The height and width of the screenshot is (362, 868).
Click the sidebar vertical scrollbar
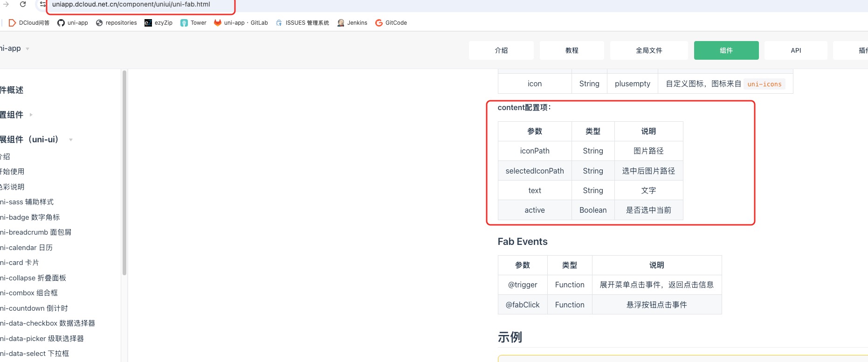pos(124,173)
